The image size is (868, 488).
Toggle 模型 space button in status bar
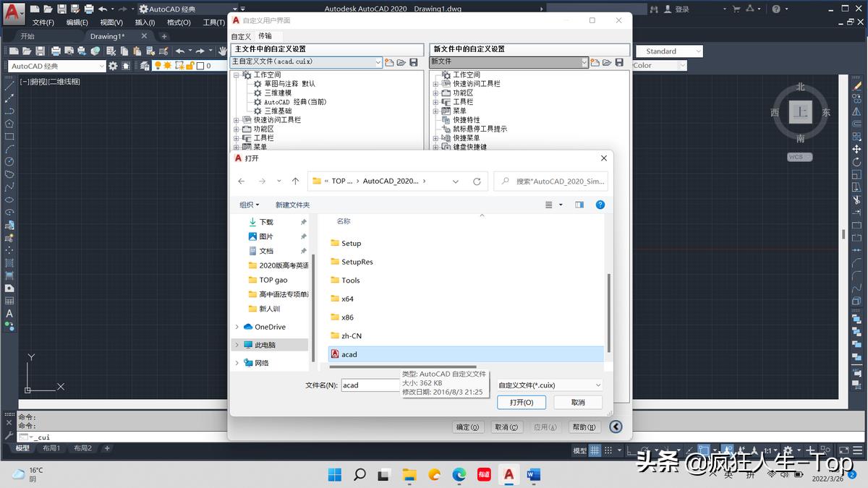coord(579,450)
